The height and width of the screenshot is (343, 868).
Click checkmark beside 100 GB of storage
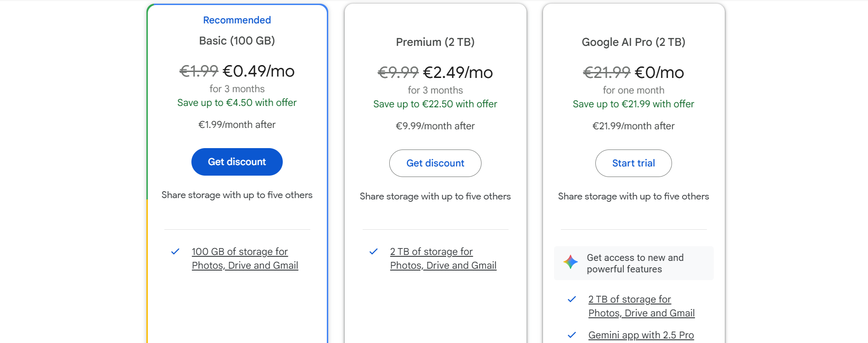click(175, 252)
